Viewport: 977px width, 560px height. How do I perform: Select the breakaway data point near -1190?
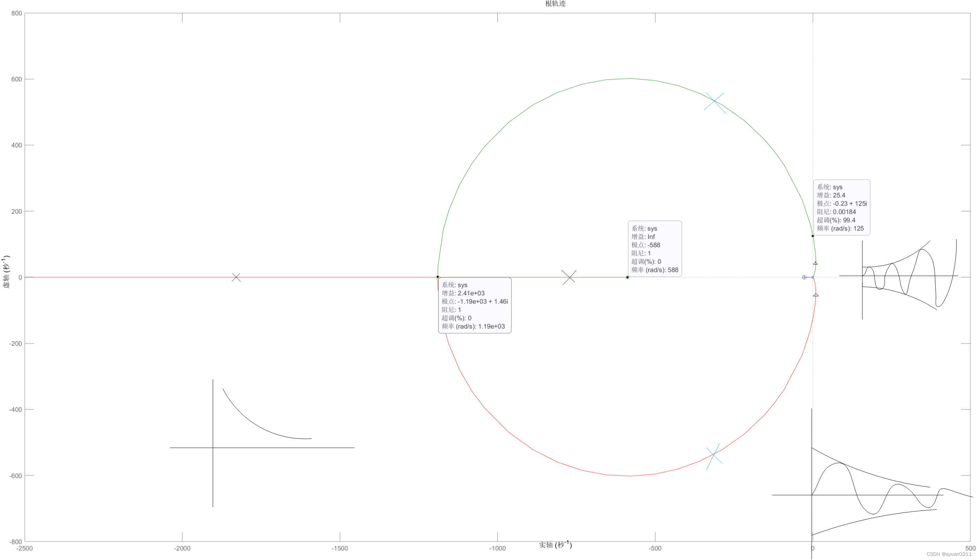[x=437, y=277]
